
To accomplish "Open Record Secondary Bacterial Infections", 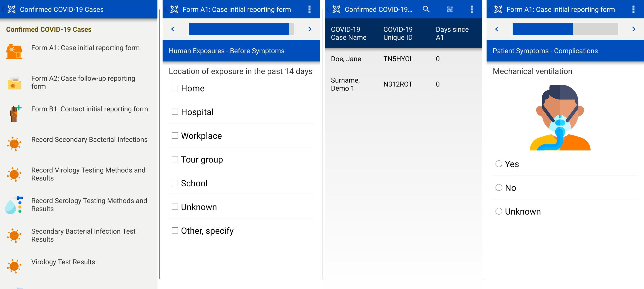I will pos(90,139).
